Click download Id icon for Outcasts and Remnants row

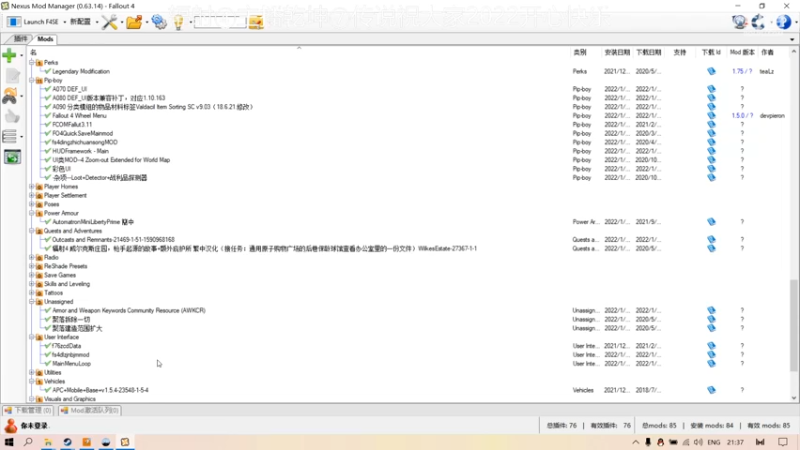tap(711, 239)
